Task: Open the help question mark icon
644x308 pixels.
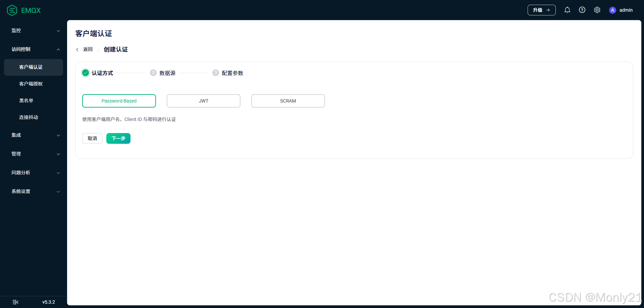Action: point(582,10)
